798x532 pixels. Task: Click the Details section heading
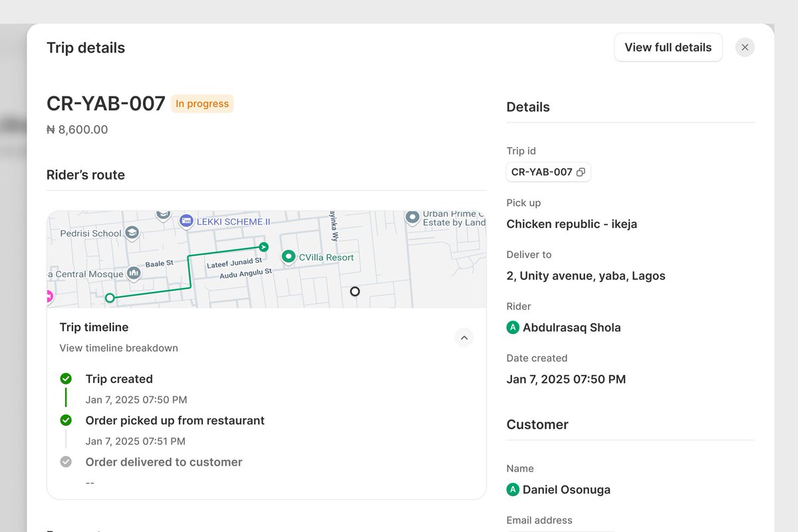pos(528,107)
